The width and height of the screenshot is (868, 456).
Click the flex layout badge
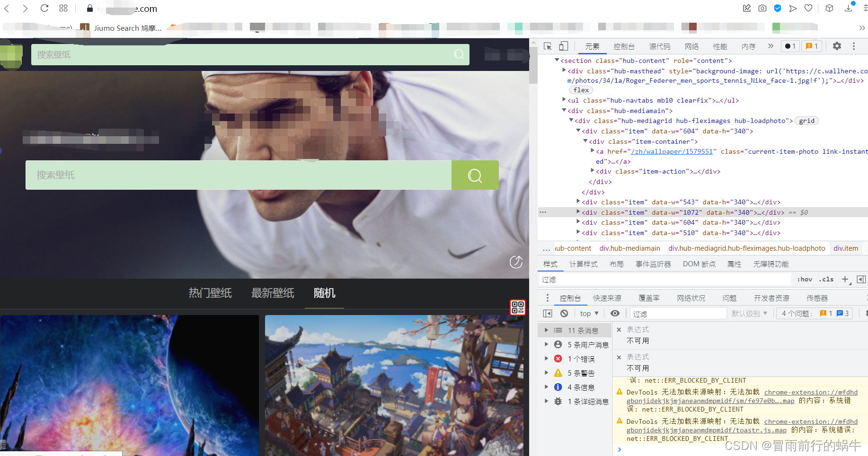pyautogui.click(x=581, y=90)
